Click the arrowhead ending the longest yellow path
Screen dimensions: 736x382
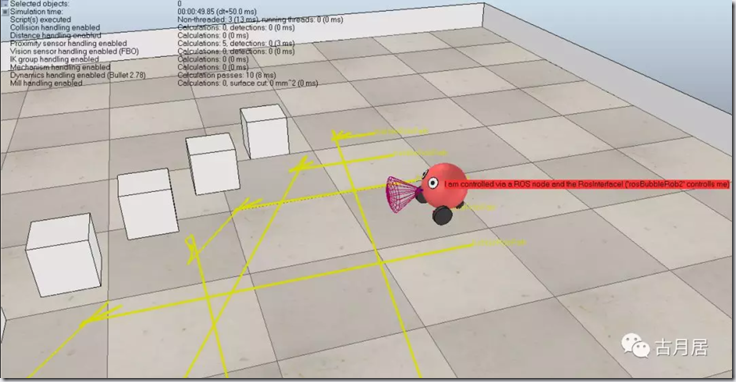[x=100, y=314]
